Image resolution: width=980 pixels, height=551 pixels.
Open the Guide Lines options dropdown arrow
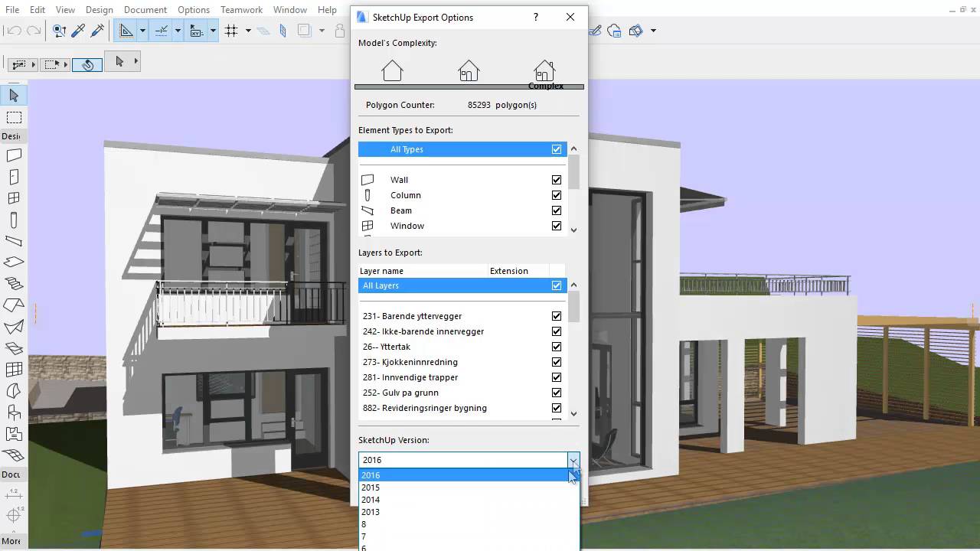142,31
